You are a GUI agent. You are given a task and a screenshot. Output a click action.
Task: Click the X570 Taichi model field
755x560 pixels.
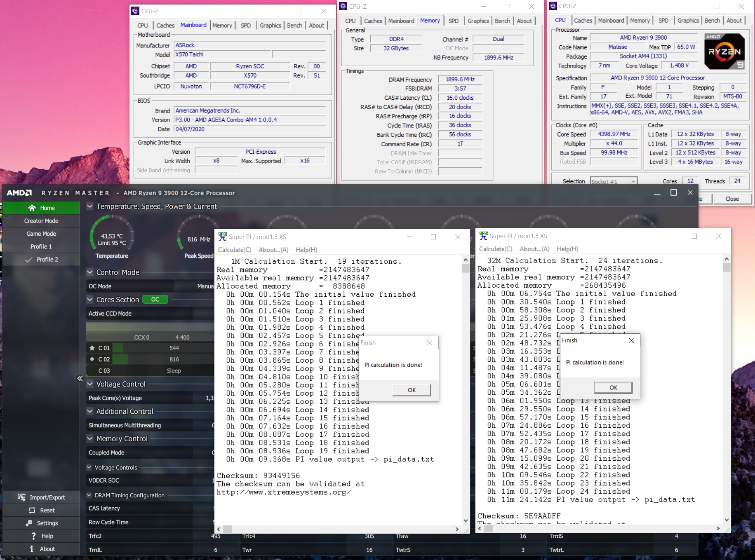[x=223, y=54]
